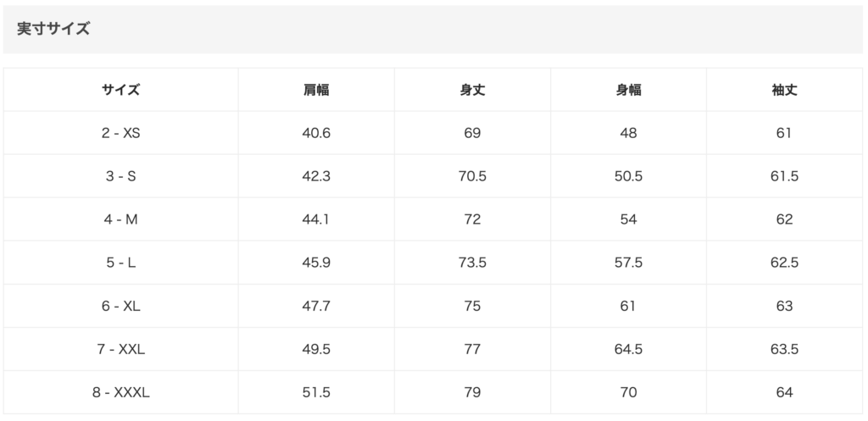Select the 5 - L size cell
Screen dimensions: 868x421
coord(120,263)
